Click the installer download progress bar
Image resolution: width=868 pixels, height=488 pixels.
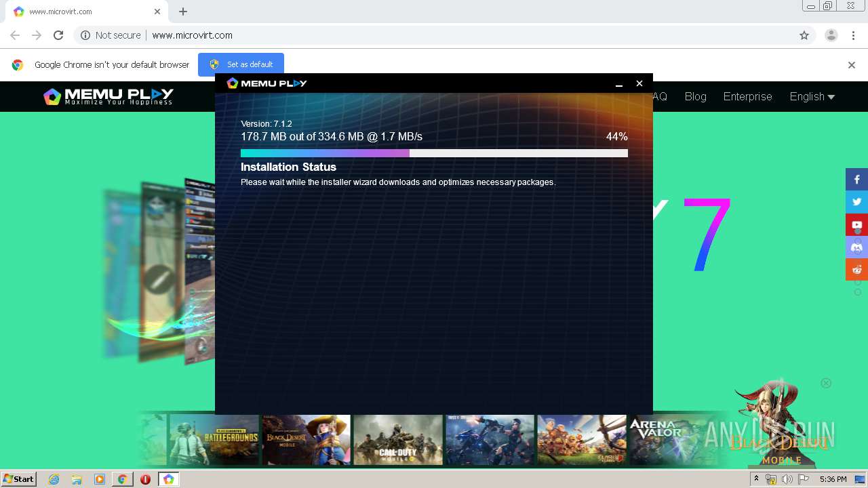(x=434, y=153)
